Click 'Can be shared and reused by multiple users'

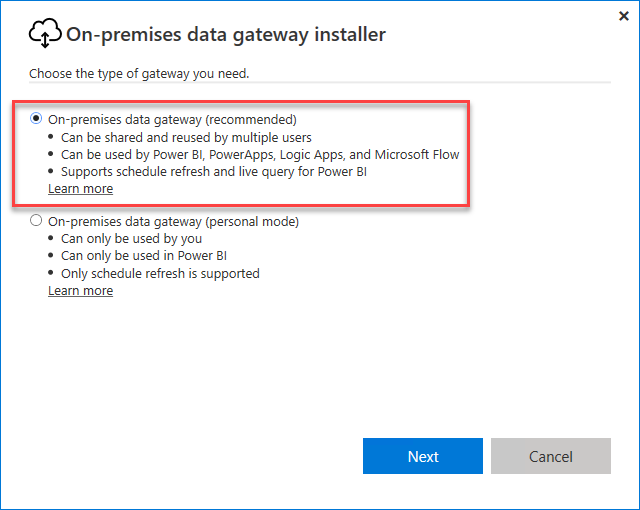(x=186, y=137)
